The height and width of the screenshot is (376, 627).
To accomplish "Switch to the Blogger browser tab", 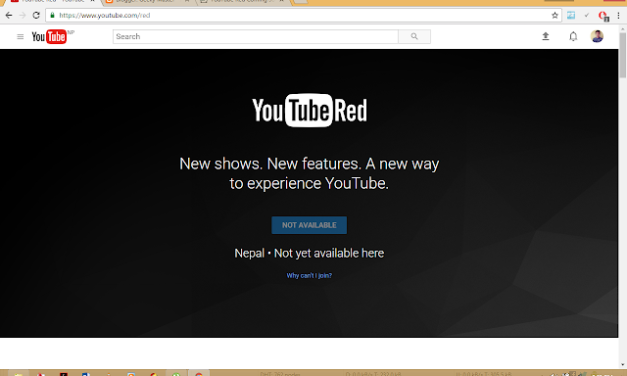I will 147,2.
